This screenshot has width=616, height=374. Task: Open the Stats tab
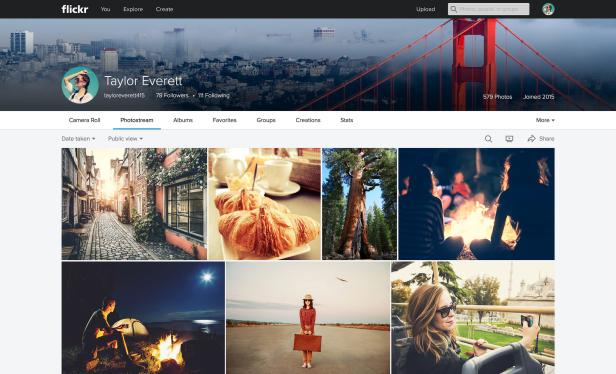(346, 120)
